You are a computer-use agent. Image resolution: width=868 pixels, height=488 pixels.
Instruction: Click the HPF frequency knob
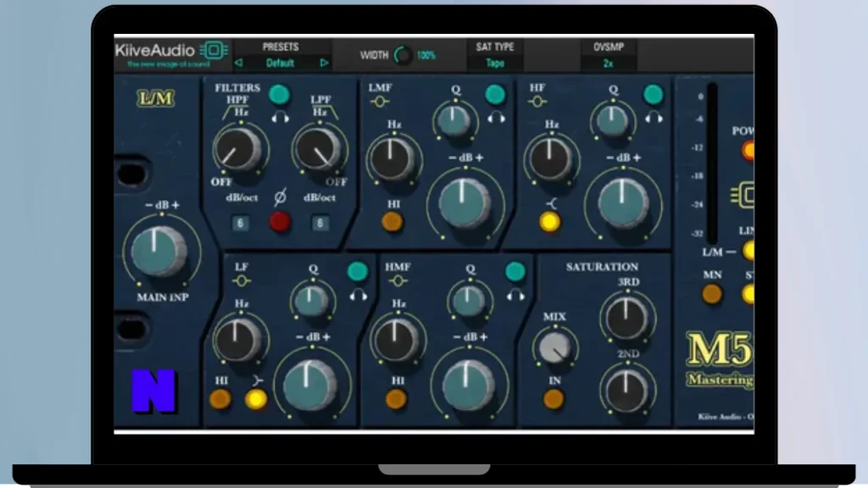[x=238, y=150]
